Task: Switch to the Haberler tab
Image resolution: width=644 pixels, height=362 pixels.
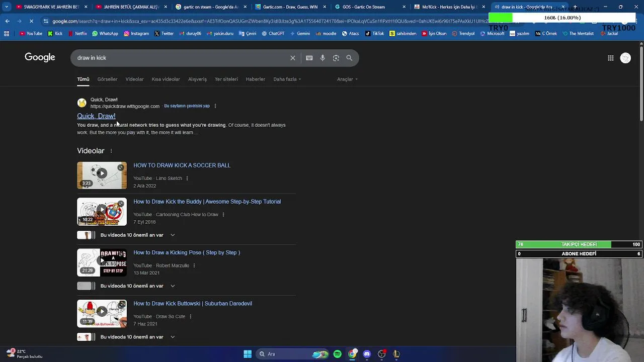Action: coord(255,79)
